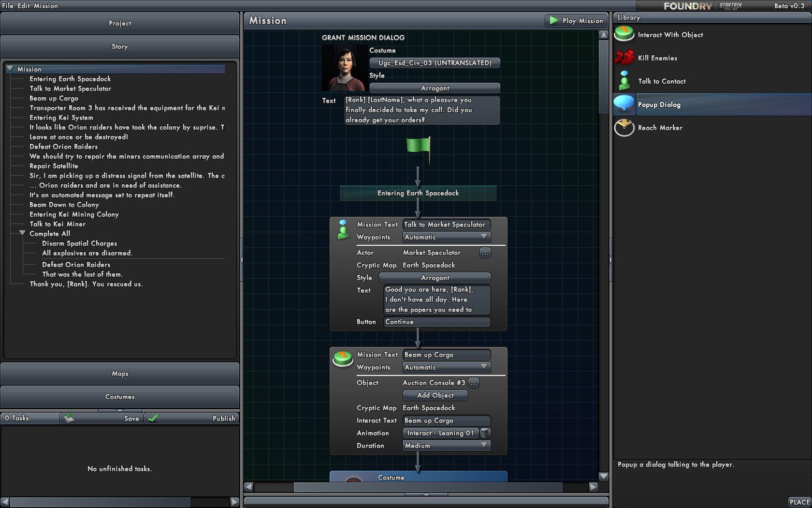Edit the Text field 'Good you are here'
Image resolution: width=812 pixels, height=508 pixels.
[x=437, y=299]
